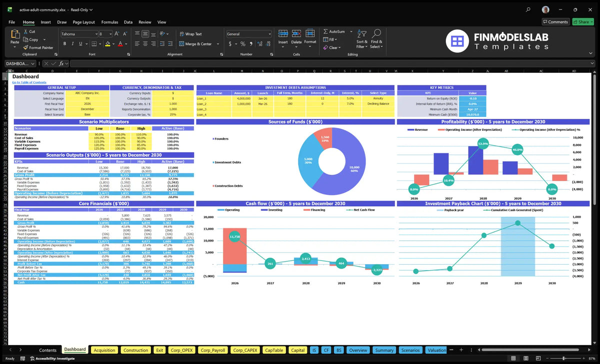Open Accounting dollar number format
Viewport: 600px width, 364px height.
(230, 44)
